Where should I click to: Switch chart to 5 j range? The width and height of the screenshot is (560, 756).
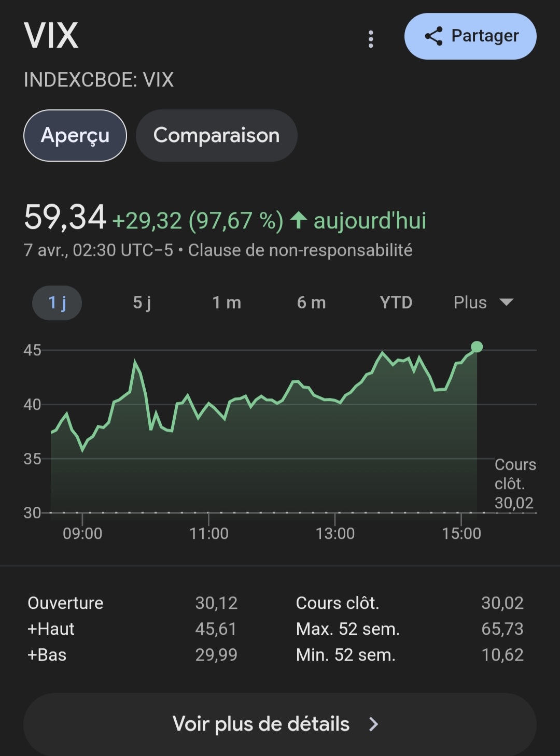coord(142,303)
